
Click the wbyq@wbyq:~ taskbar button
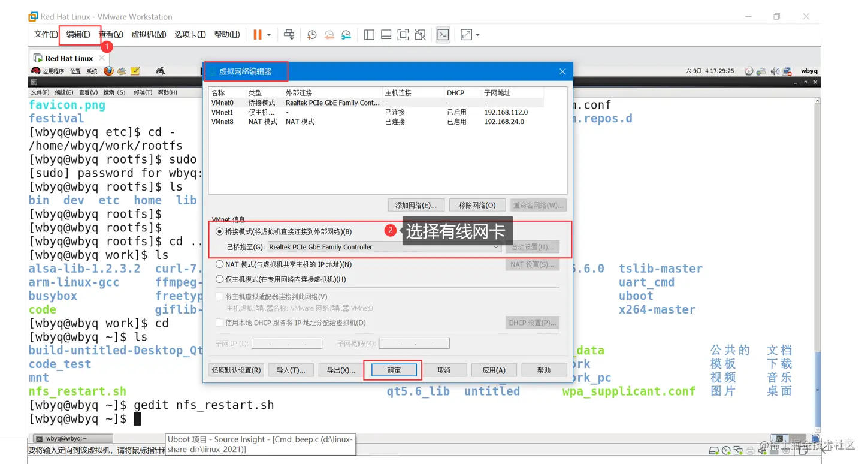click(x=72, y=438)
